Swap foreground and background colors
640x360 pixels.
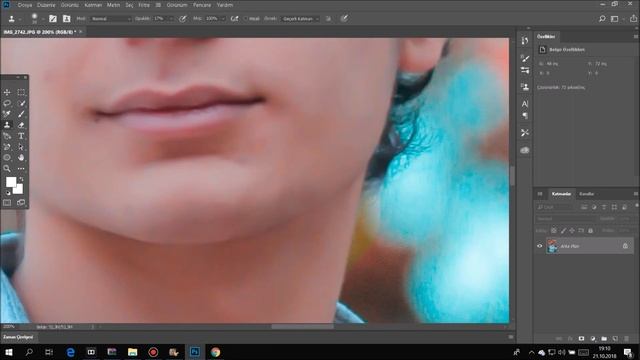[21, 179]
